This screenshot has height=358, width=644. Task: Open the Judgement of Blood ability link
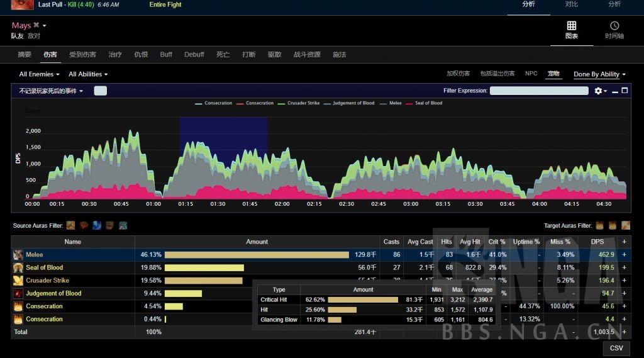click(x=53, y=293)
